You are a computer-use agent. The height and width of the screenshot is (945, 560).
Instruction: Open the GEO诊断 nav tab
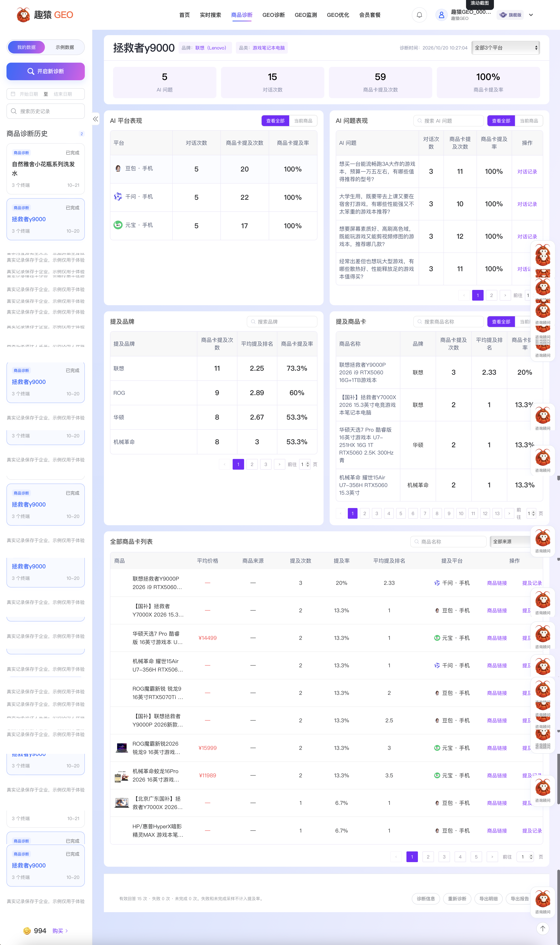274,15
